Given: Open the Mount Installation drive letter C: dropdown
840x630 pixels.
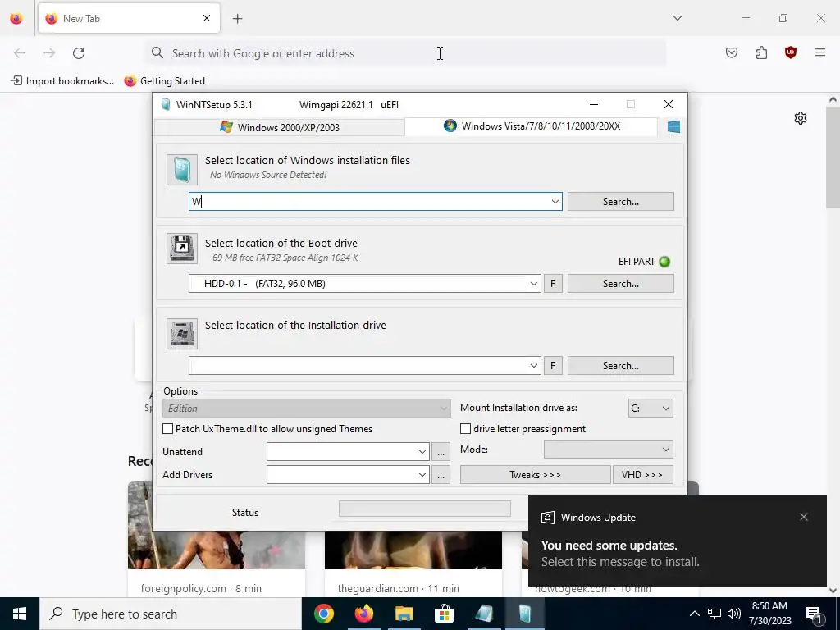Looking at the screenshot, I should pyautogui.click(x=651, y=409).
